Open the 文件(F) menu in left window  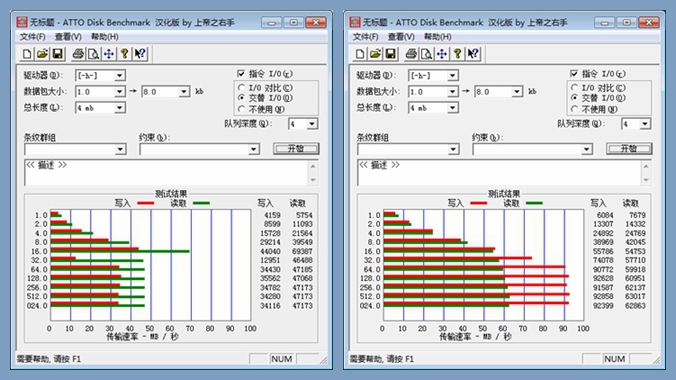click(x=32, y=37)
